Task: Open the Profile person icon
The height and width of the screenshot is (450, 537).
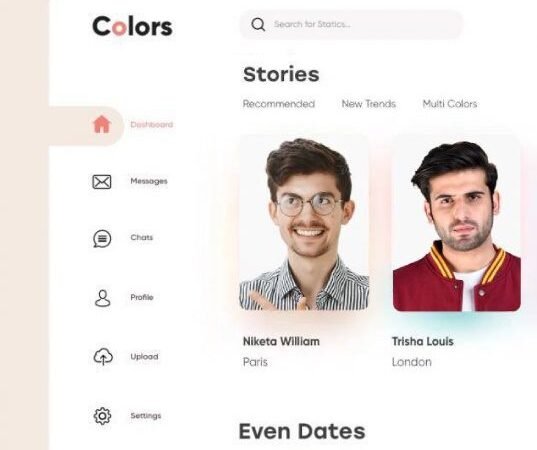Action: (102, 298)
